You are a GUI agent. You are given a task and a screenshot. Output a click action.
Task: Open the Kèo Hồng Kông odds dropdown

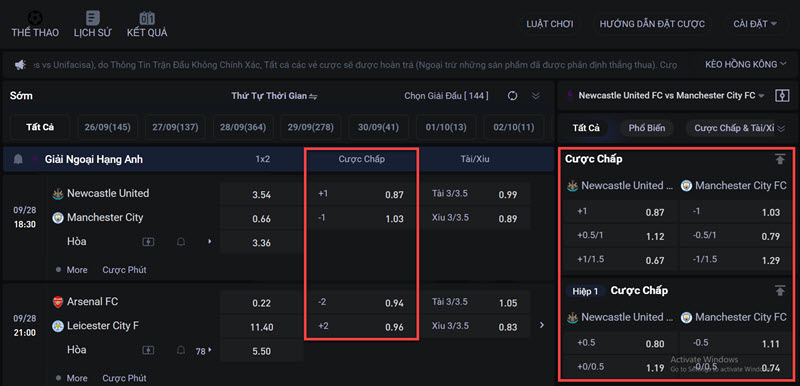pyautogui.click(x=741, y=64)
